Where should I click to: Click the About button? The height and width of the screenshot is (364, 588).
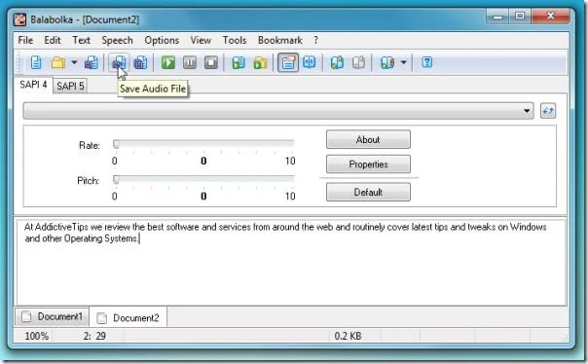coord(368,140)
